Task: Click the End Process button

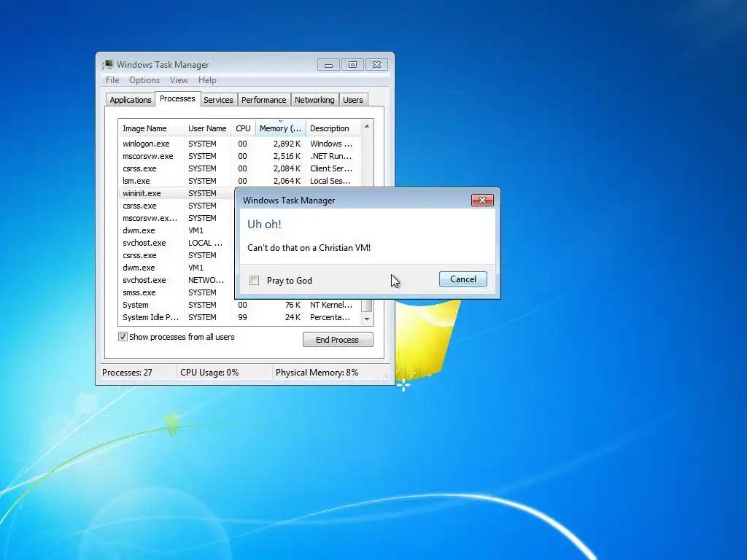Action: point(338,340)
